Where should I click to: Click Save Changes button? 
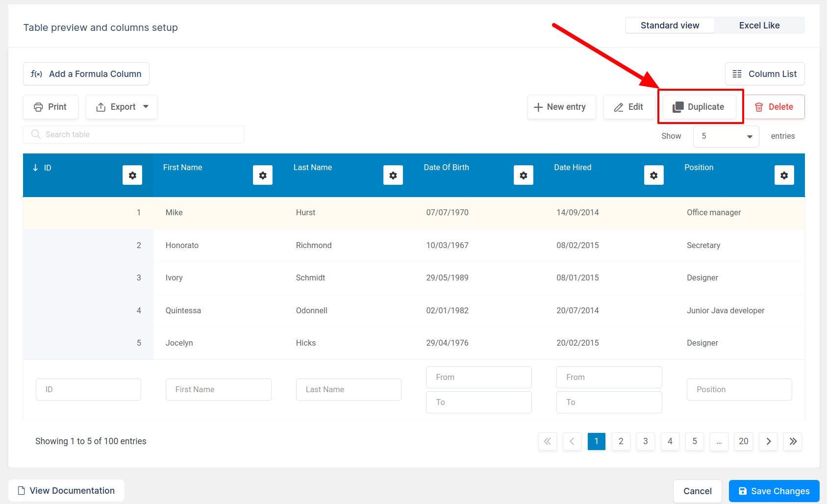coord(774,491)
